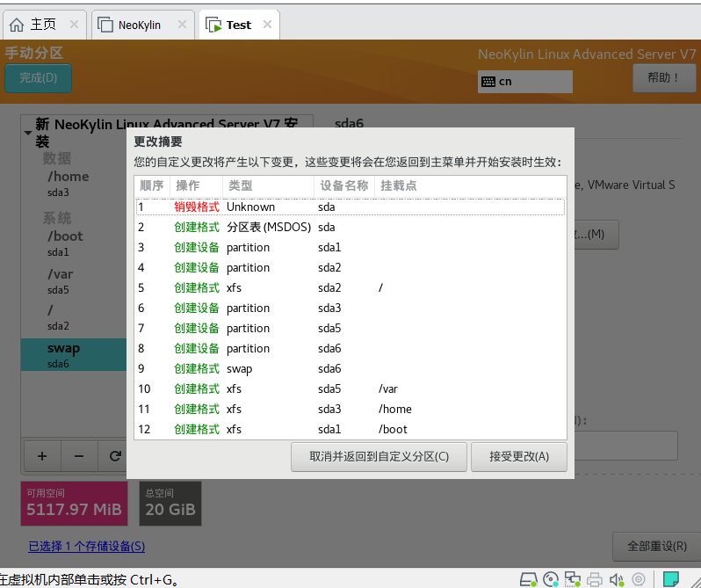
Task: Select the swap sda6 partition entry
Action: tap(74, 354)
